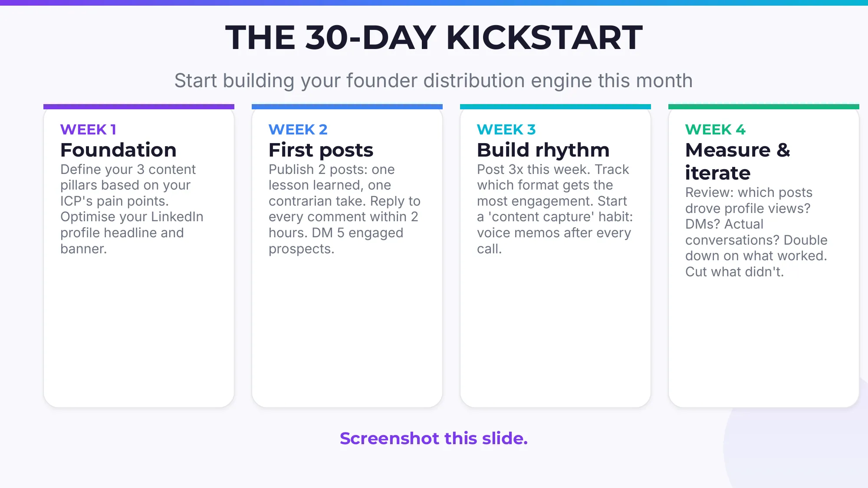Select the 'WEEK 1' label
The image size is (868, 488).
click(88, 129)
